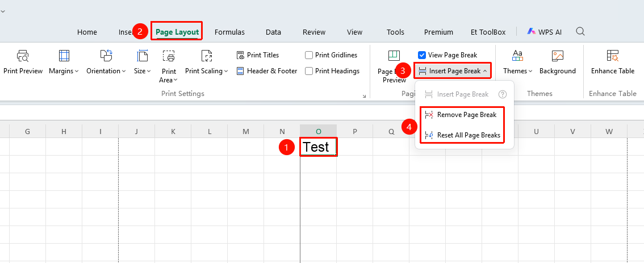
Task: Select column header J
Action: click(136, 132)
